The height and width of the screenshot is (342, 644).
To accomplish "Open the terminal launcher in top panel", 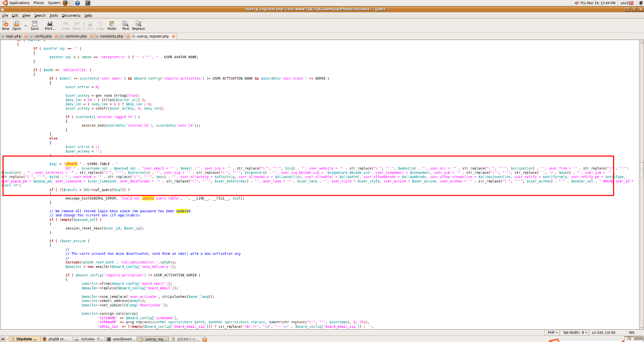I will pos(88,3).
